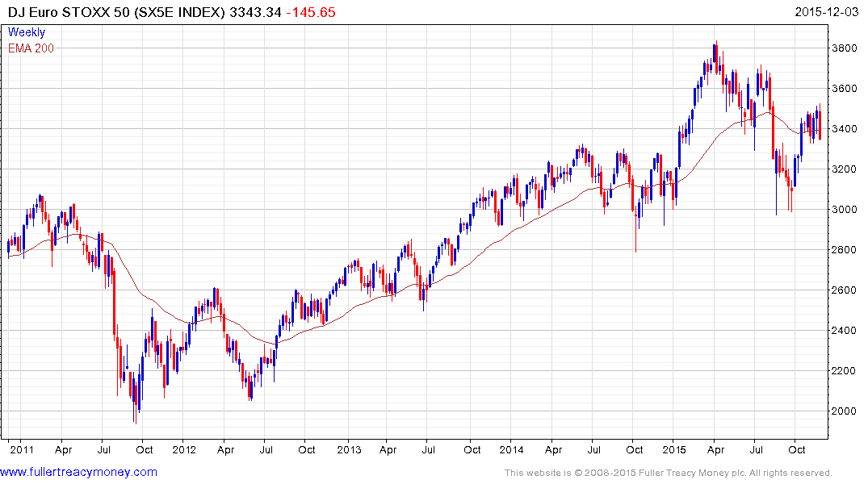868x484 pixels.
Task: Open the www.fullertreacymoney.com link
Action: [x=78, y=472]
